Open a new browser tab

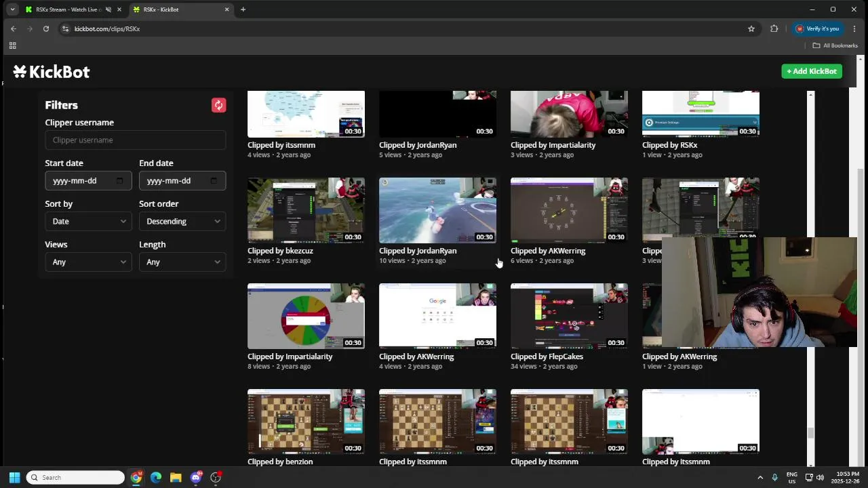(x=243, y=9)
